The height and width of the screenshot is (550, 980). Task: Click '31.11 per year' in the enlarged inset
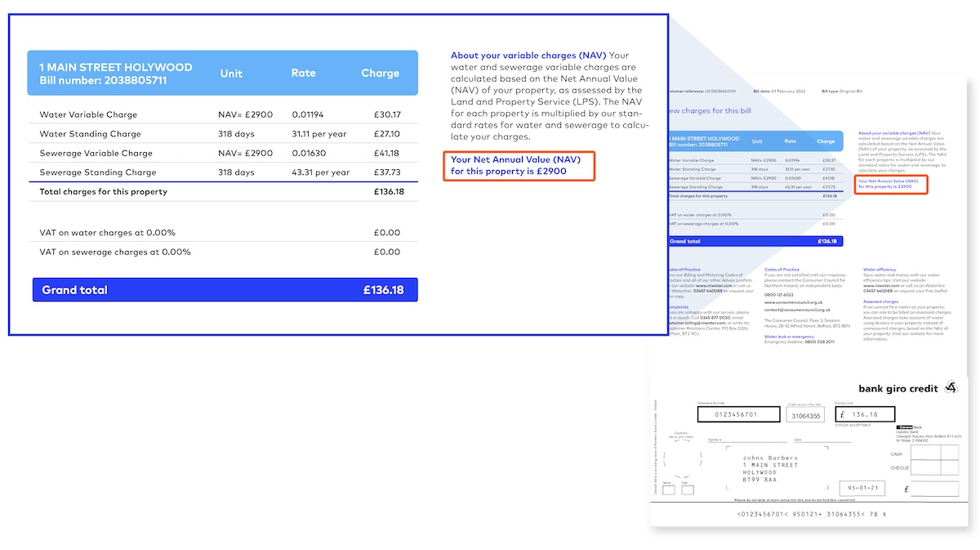pyautogui.click(x=318, y=134)
